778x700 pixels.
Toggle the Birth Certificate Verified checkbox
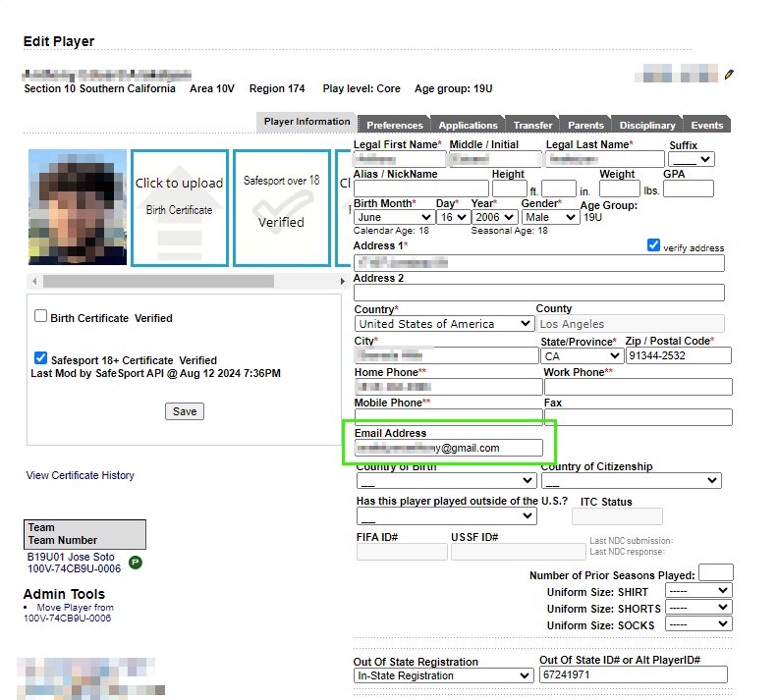click(x=41, y=317)
